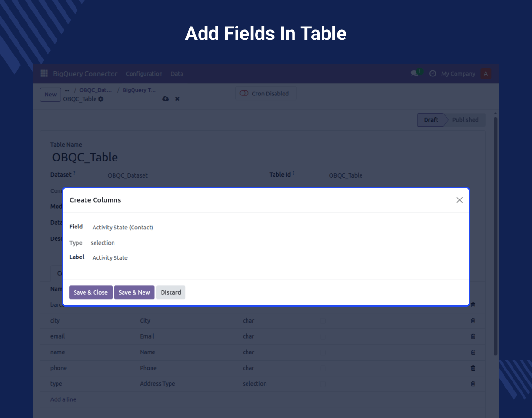This screenshot has width=532, height=418.
Task: Open the activities clock icon
Action: tap(433, 73)
